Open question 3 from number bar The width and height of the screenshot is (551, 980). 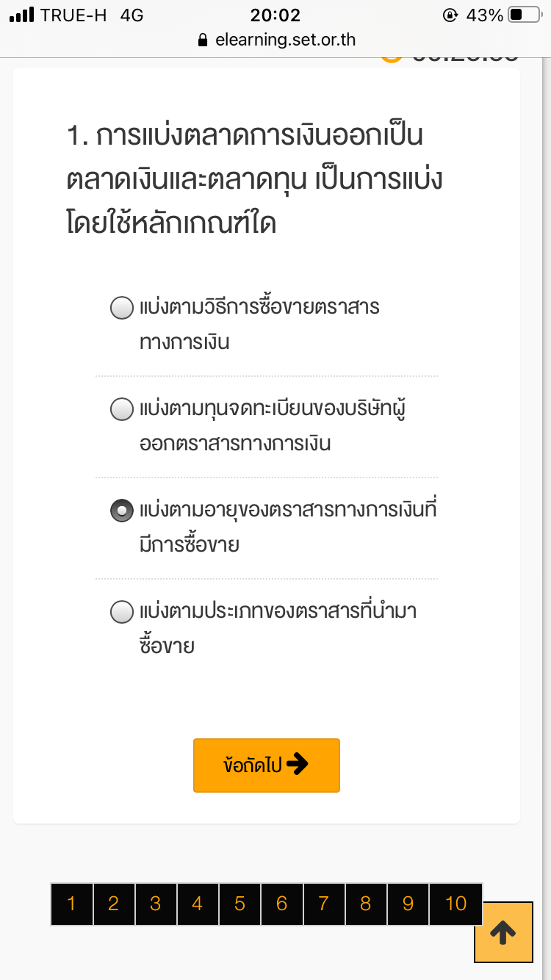(x=155, y=904)
